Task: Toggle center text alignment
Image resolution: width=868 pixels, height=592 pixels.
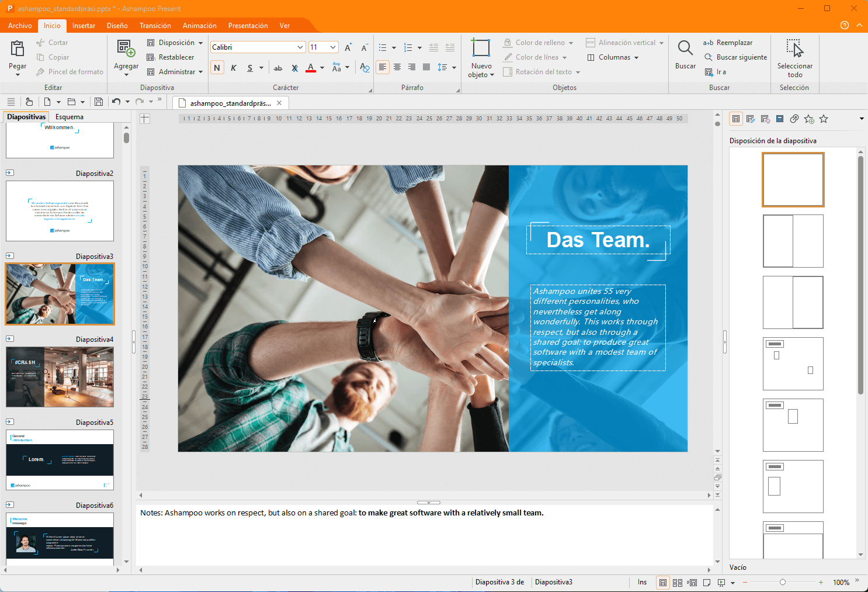Action: 397,67
